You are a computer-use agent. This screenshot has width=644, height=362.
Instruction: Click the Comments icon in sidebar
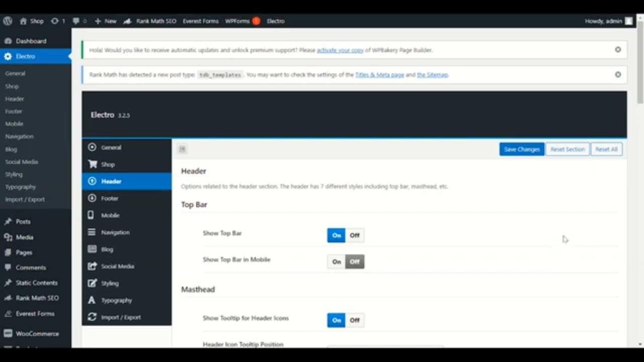coord(8,267)
